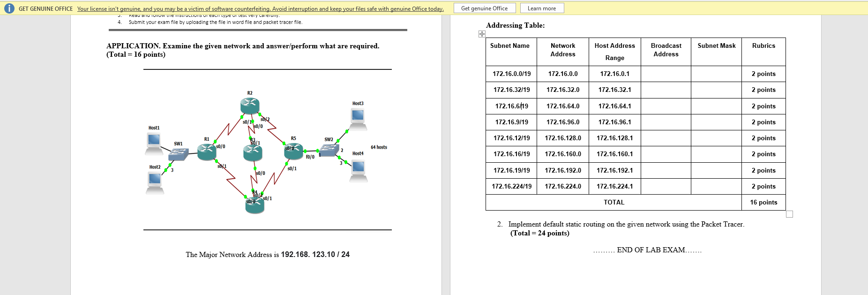The width and height of the screenshot is (868, 295).
Task: Click the network address cell 172.16.96.0
Action: [563, 122]
